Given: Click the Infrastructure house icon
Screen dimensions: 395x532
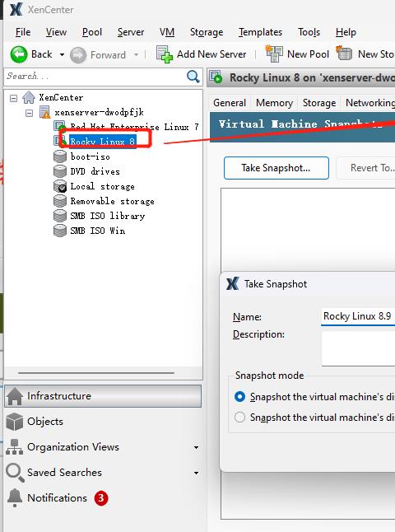Looking at the screenshot, I should 15,396.
